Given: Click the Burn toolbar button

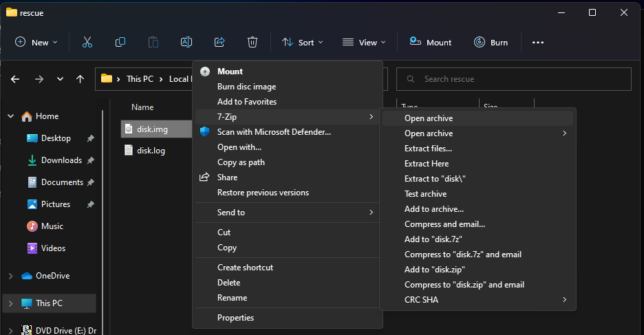Looking at the screenshot, I should coord(491,42).
